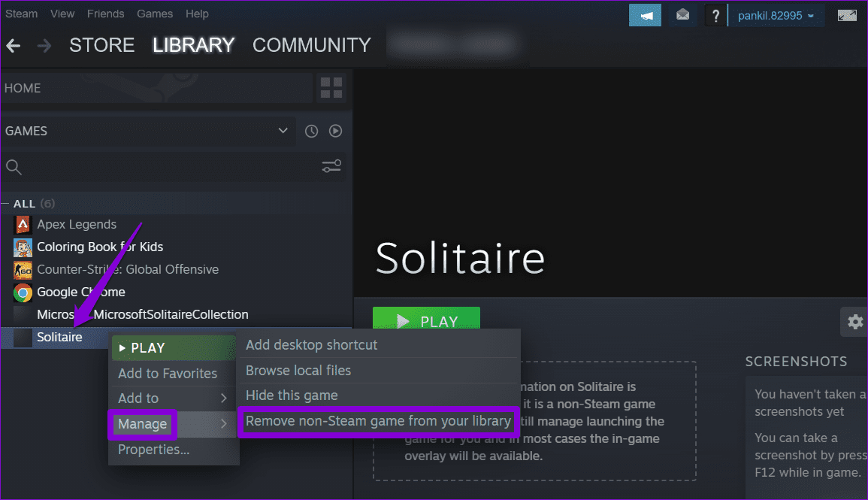Click the ready-to-play filter icon
Viewport: 868px width, 500px height.
[335, 132]
